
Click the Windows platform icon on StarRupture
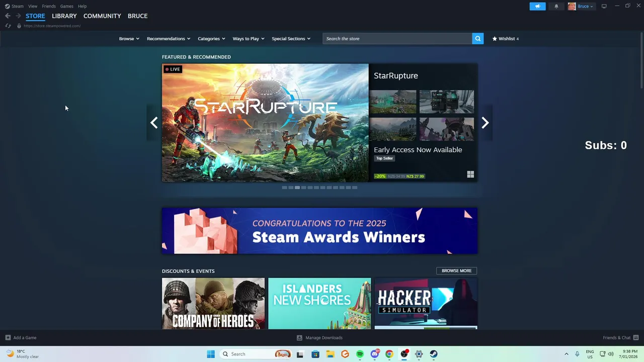tap(470, 174)
